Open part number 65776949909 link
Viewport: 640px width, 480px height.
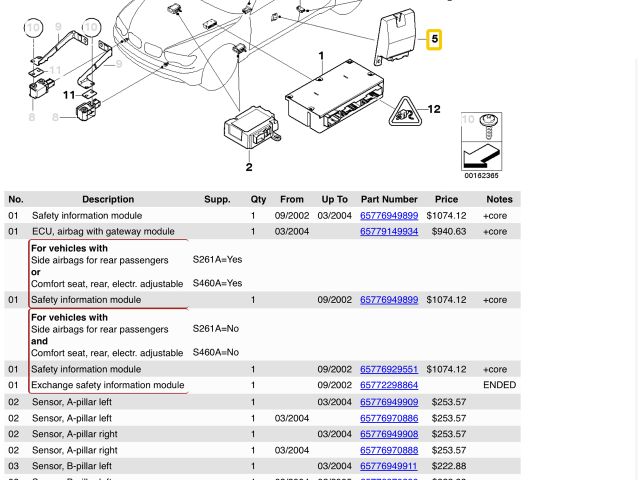click(x=389, y=402)
